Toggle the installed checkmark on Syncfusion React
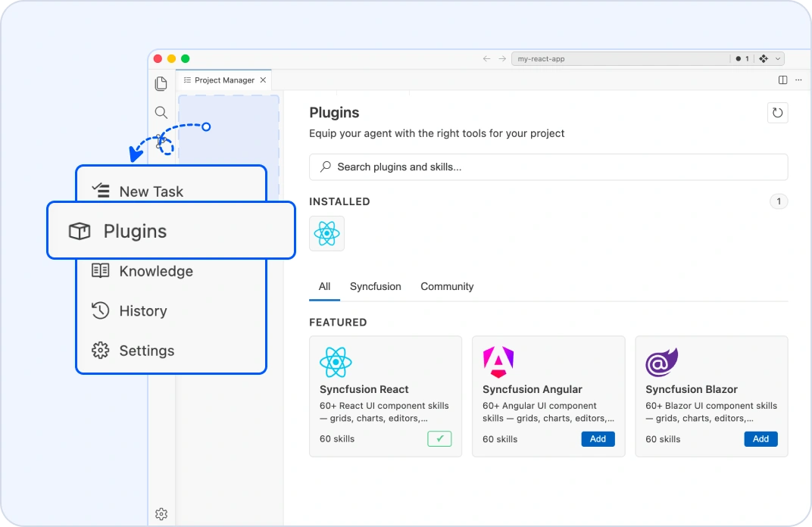 pos(439,438)
